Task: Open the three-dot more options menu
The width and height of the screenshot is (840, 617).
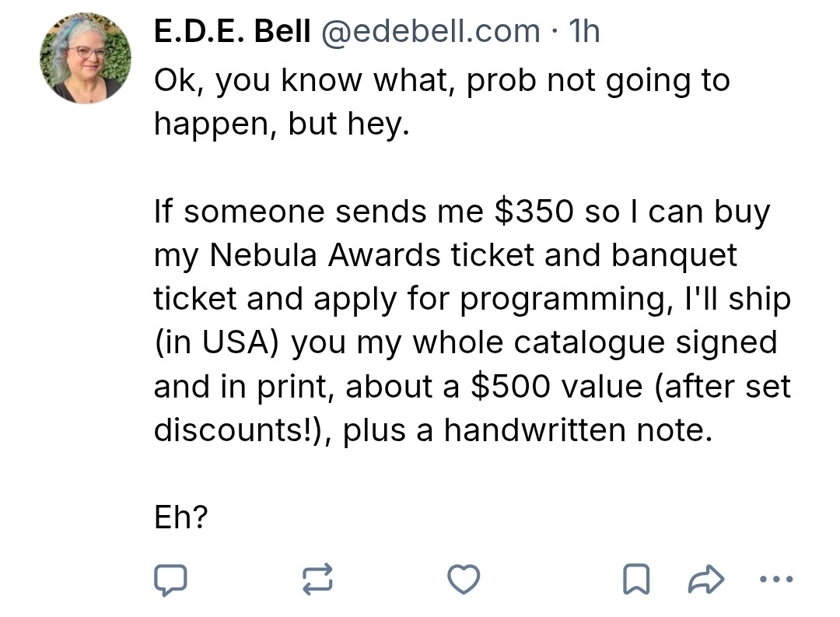Action: click(775, 579)
